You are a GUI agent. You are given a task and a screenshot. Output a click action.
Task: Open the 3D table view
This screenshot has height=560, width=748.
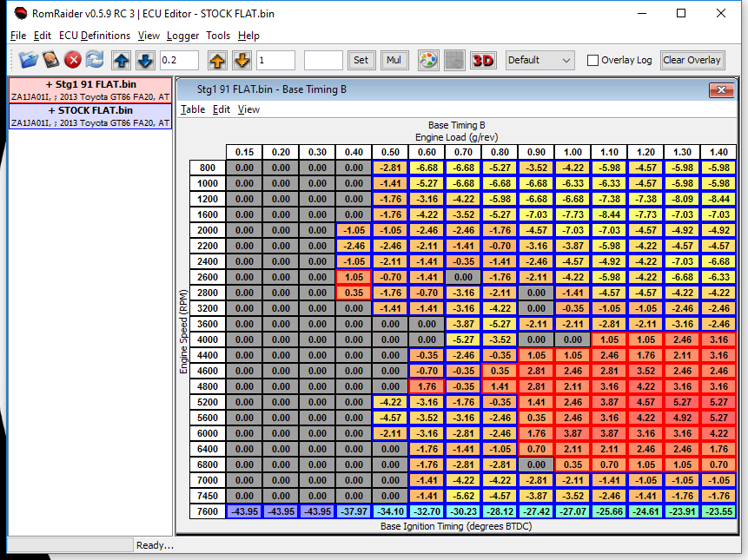click(x=482, y=60)
